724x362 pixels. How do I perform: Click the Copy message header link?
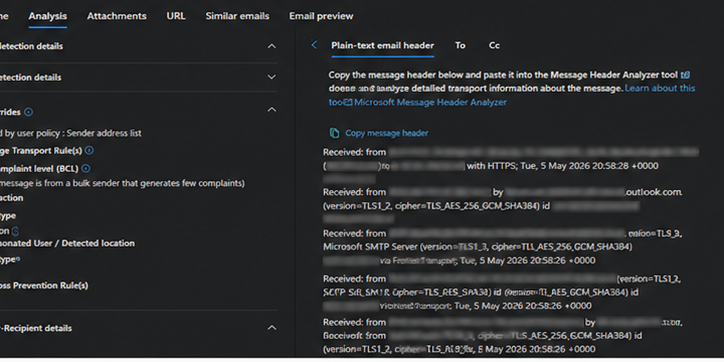(386, 133)
